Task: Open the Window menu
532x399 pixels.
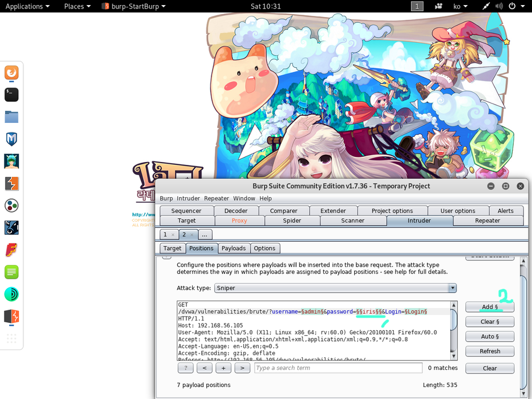Action: [x=244, y=198]
